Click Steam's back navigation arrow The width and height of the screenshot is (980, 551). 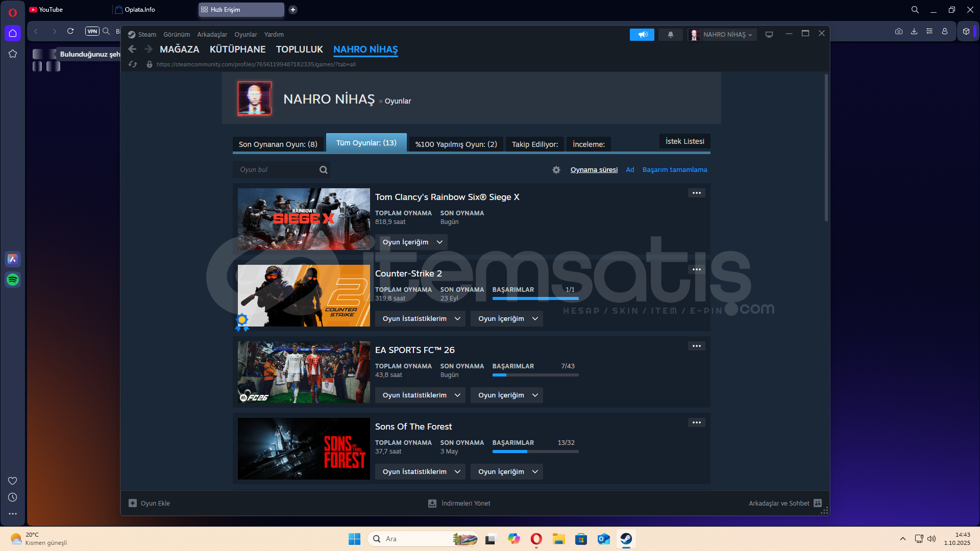(x=132, y=49)
